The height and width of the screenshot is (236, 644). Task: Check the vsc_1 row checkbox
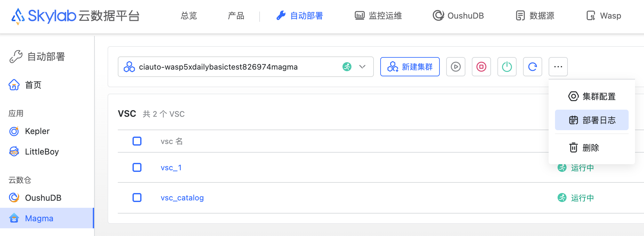pos(137,167)
